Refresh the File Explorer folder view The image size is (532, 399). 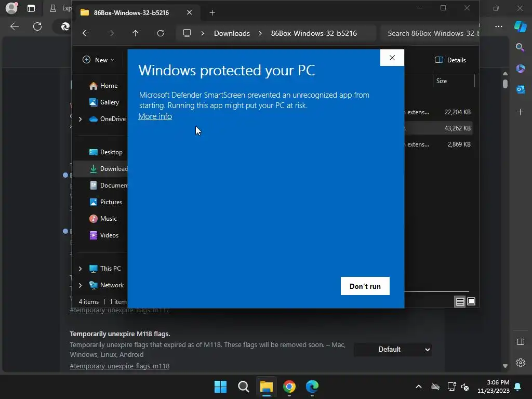point(161,33)
